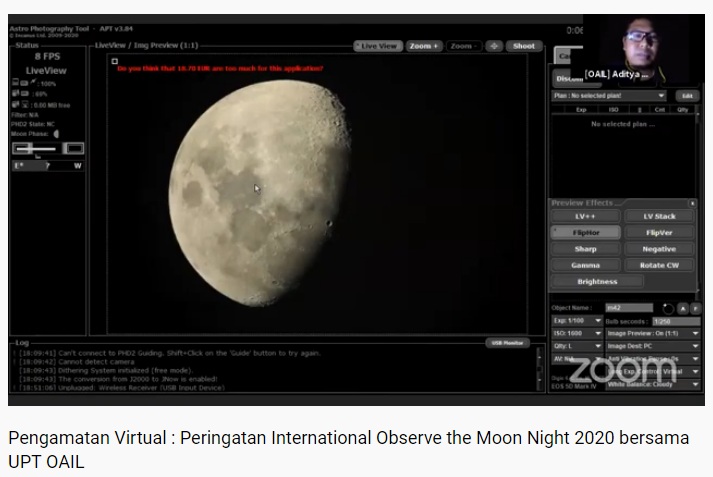Click the ISO column header in plan table
Image resolution: width=713 pixels, height=477 pixels.
613,110
